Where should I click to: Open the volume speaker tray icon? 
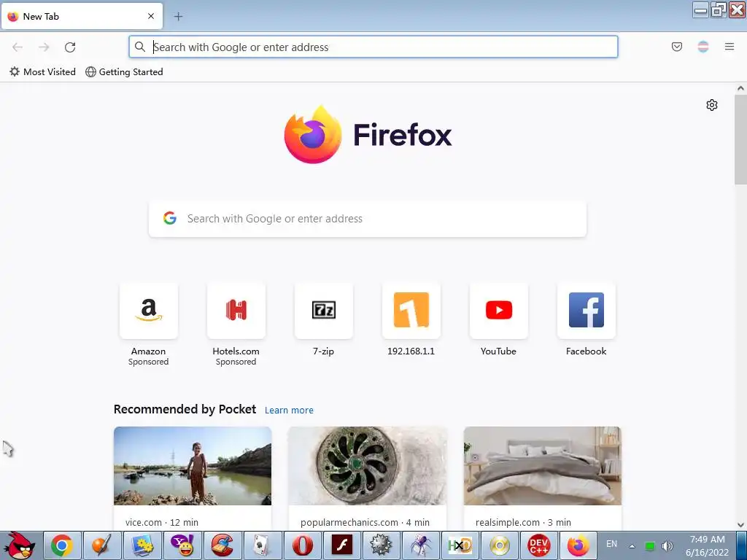click(667, 545)
